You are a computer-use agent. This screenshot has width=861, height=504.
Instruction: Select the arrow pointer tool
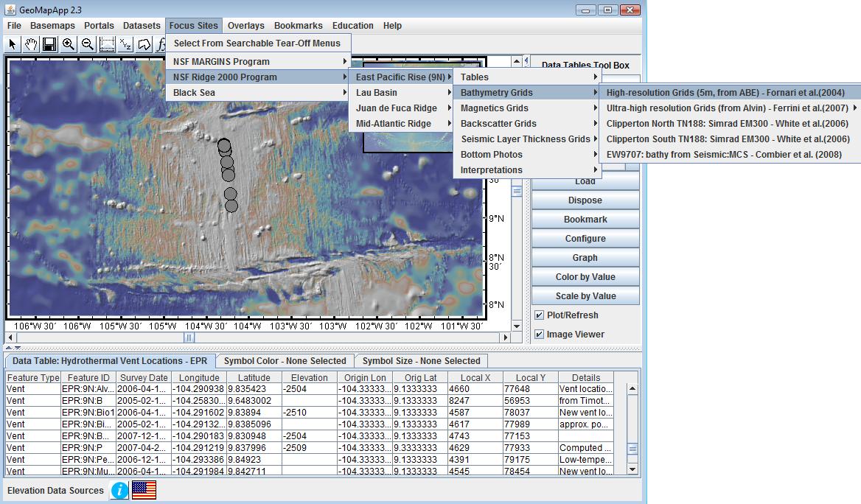click(13, 44)
